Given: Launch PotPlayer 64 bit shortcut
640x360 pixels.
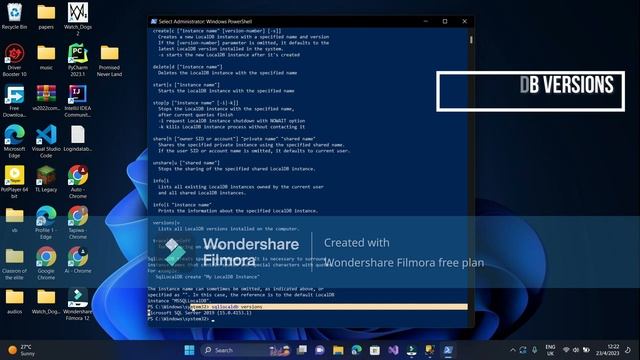Looking at the screenshot, I should click(x=14, y=182).
